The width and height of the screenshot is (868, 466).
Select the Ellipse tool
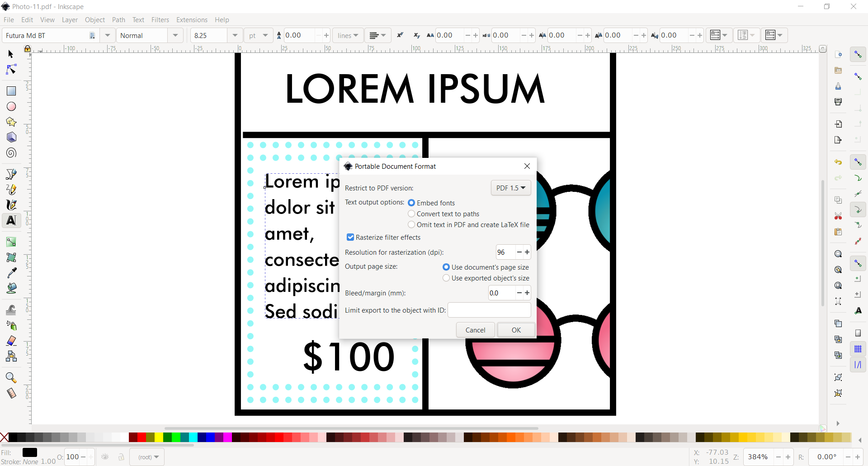(x=11, y=107)
